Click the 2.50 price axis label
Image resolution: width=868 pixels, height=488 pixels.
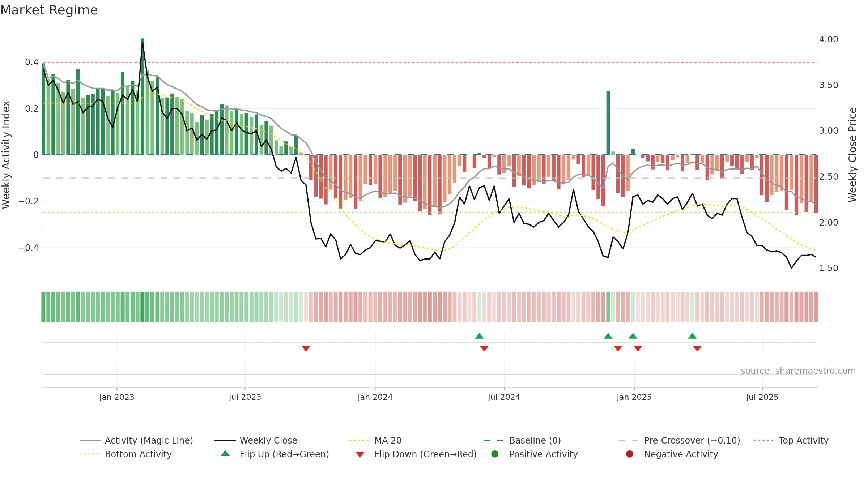click(x=829, y=176)
